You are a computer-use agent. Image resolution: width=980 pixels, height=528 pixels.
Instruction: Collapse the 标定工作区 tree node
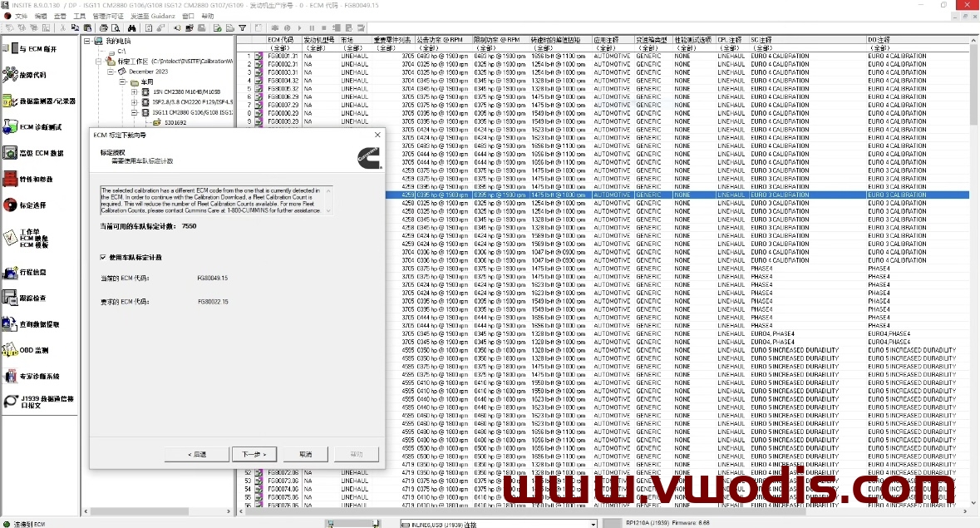pyautogui.click(x=99, y=62)
